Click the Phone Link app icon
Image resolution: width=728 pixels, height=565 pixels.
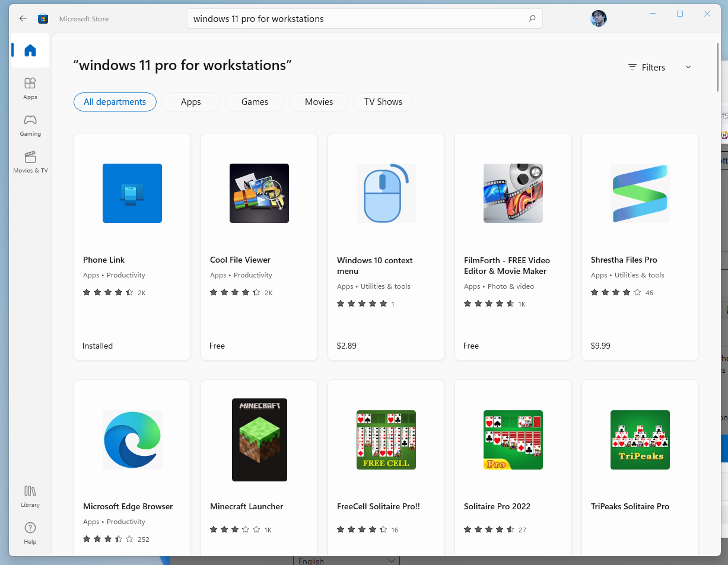tap(132, 193)
